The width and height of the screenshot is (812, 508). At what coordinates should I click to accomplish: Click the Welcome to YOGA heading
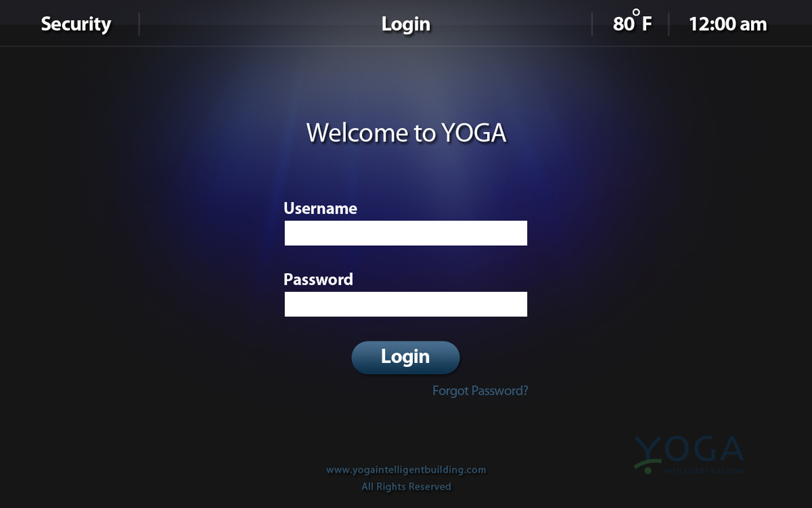406,133
